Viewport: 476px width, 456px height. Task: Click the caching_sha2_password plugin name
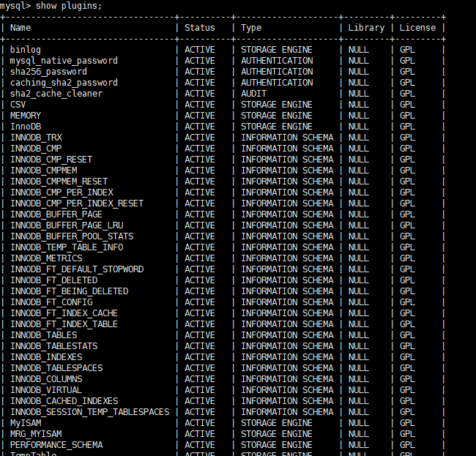point(64,83)
